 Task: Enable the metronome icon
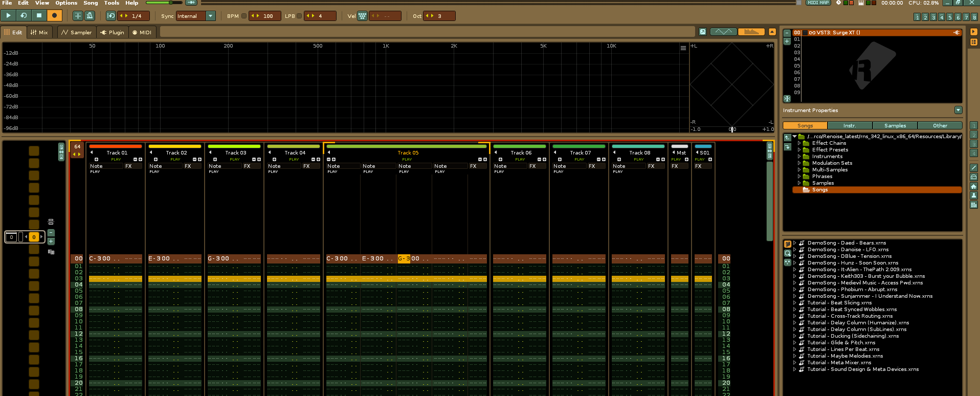coord(90,16)
